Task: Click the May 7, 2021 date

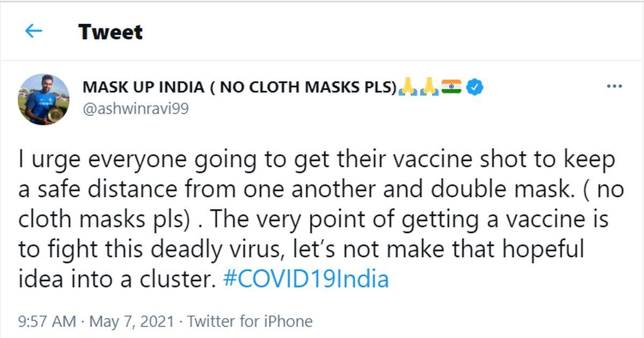Action: point(131,321)
